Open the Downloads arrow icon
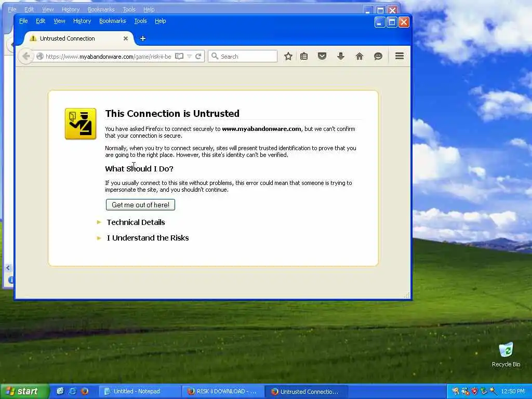Image resolution: width=532 pixels, height=399 pixels. click(341, 56)
